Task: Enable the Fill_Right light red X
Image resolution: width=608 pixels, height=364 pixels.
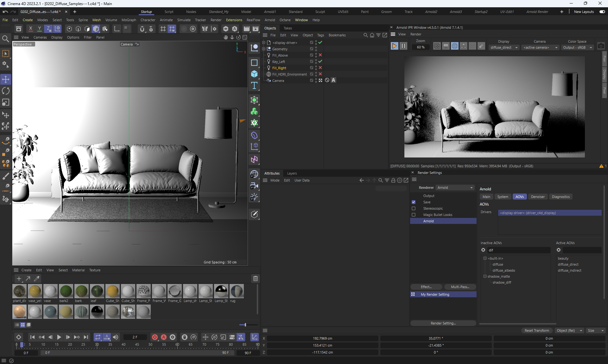Action: pos(320,68)
